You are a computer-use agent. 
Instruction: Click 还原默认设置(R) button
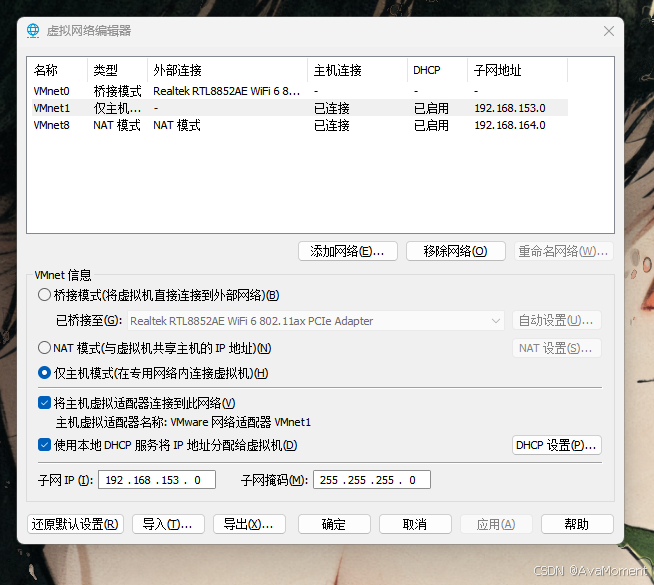pos(75,524)
